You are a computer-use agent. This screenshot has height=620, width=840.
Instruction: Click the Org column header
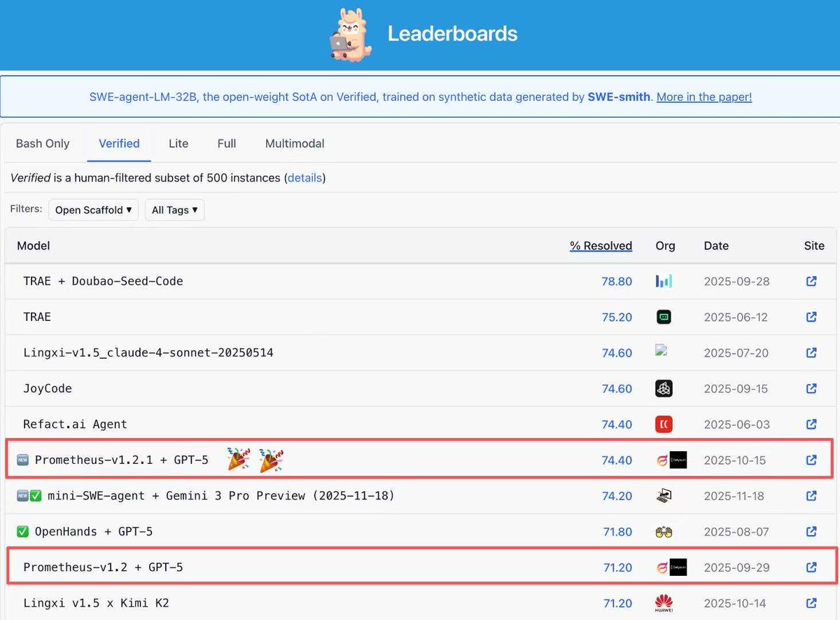665,245
